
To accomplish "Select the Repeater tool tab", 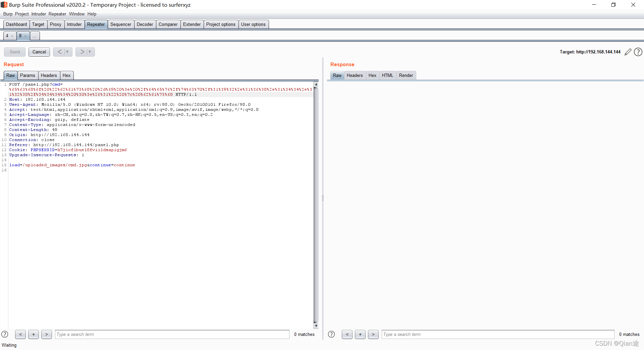I will pos(96,24).
